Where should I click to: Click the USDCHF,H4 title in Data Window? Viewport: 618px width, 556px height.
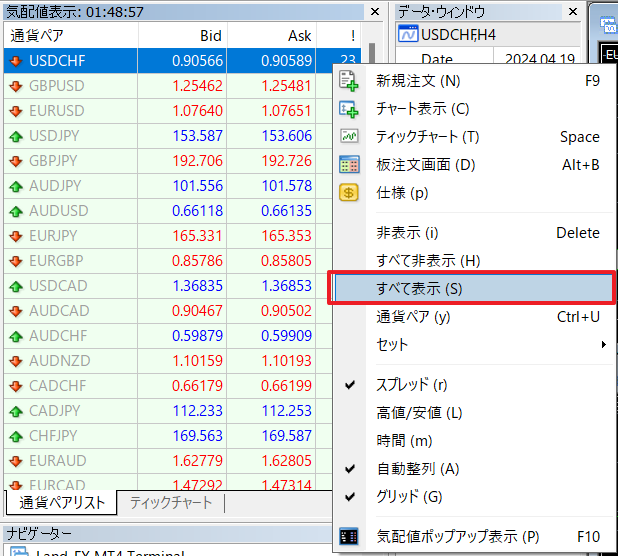(x=458, y=35)
